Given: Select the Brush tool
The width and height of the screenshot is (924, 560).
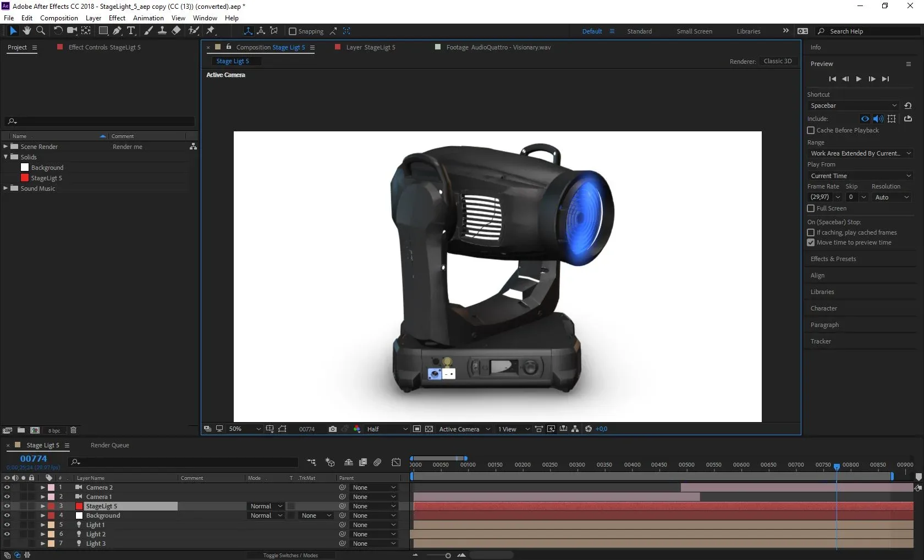Looking at the screenshot, I should point(148,31).
